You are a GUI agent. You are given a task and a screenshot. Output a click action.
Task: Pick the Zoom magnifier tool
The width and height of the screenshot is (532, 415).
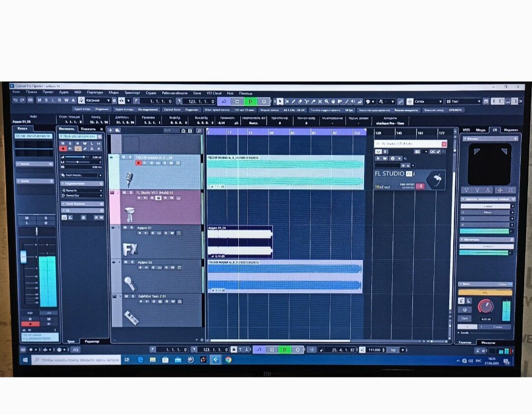(326, 102)
